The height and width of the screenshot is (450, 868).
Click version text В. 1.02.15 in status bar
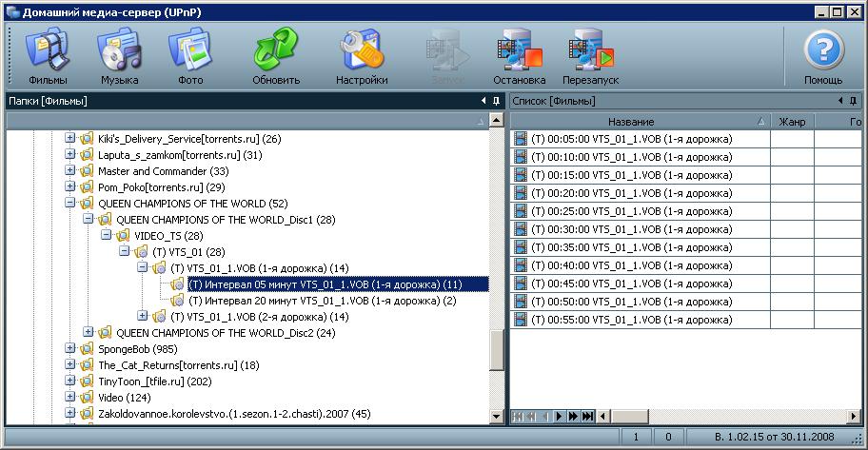774,437
